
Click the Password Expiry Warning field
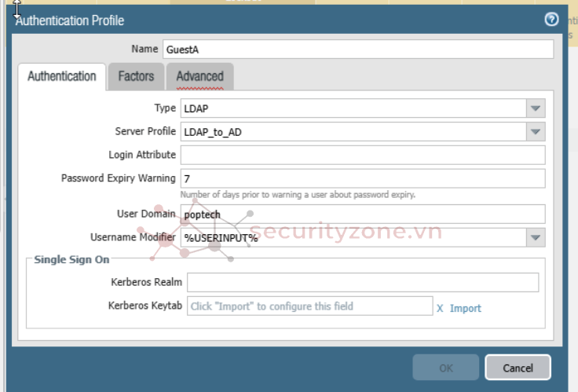362,178
